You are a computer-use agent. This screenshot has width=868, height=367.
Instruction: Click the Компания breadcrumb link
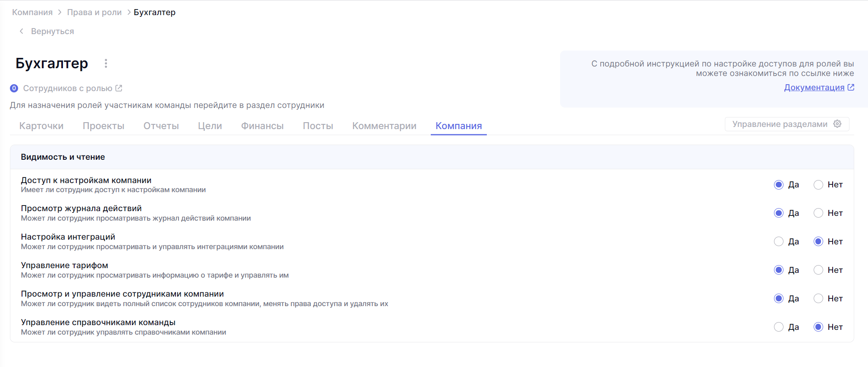[x=32, y=12]
